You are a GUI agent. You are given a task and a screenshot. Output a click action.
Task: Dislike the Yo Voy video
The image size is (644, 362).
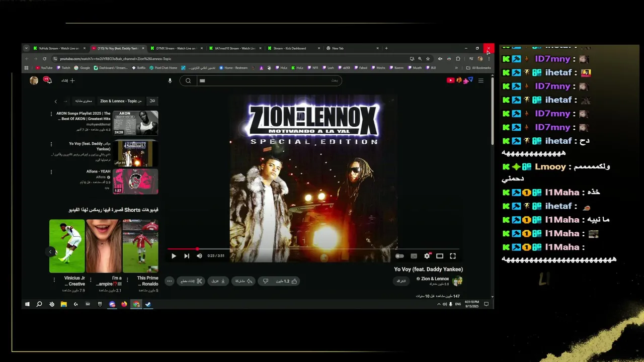[266, 281]
